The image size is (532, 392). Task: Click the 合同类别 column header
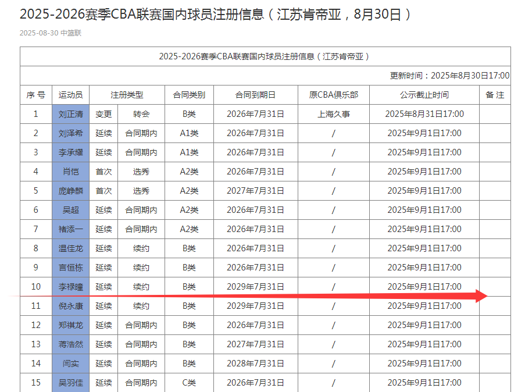tap(189, 95)
